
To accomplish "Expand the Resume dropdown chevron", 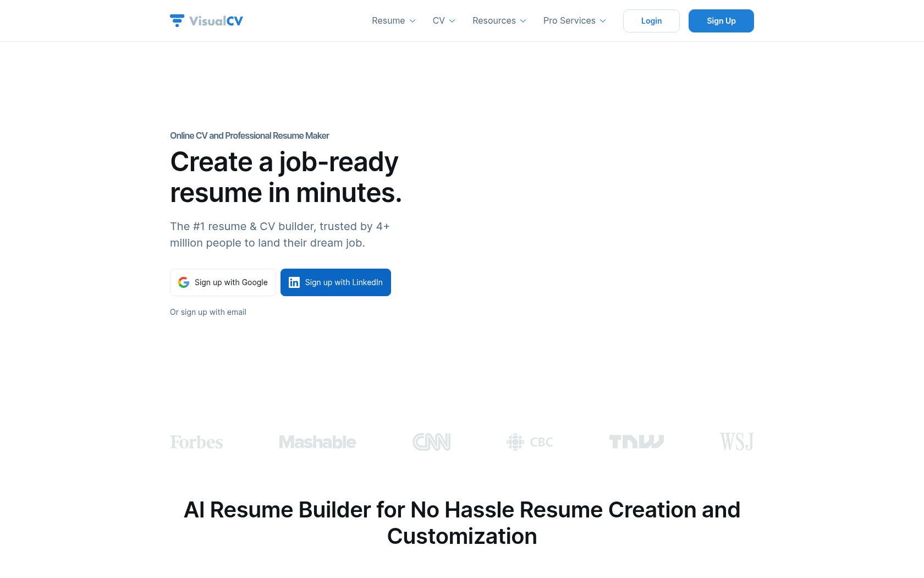I will tap(413, 21).
